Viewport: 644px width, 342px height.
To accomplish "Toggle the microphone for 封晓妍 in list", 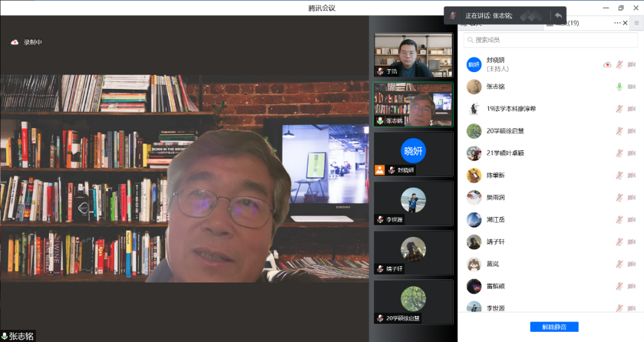I will pyautogui.click(x=619, y=64).
